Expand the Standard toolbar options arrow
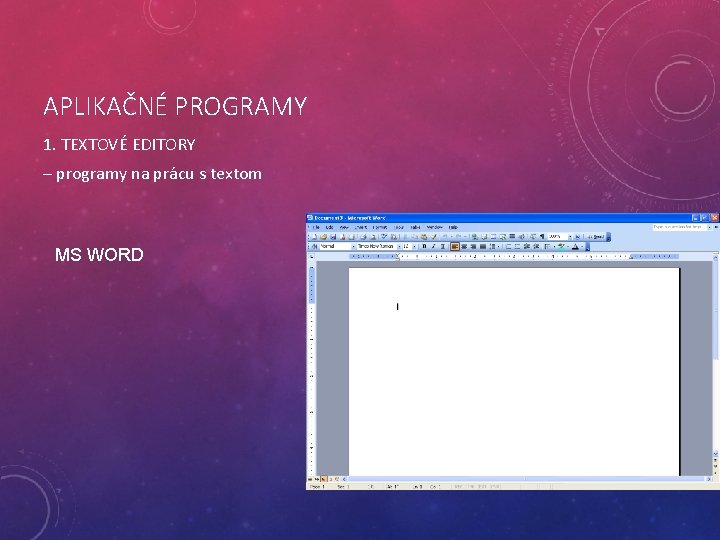This screenshot has height=540, width=720. (608, 237)
